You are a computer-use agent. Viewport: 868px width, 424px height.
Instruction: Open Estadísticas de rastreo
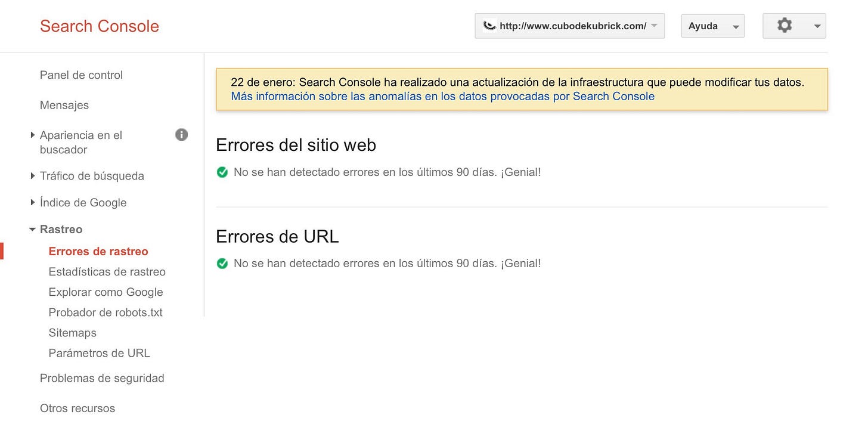pos(107,272)
